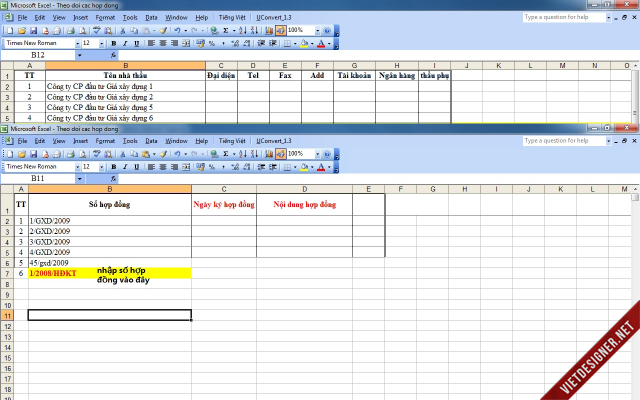Click the Undo icon in the bottom window toolbar
Image resolution: width=640 pixels, height=400 pixels.
[177, 154]
